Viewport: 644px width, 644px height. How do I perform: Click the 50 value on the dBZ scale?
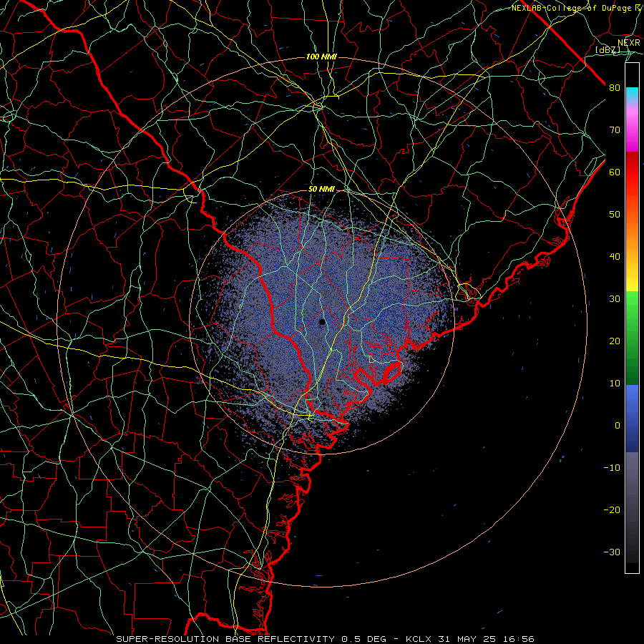coord(615,215)
